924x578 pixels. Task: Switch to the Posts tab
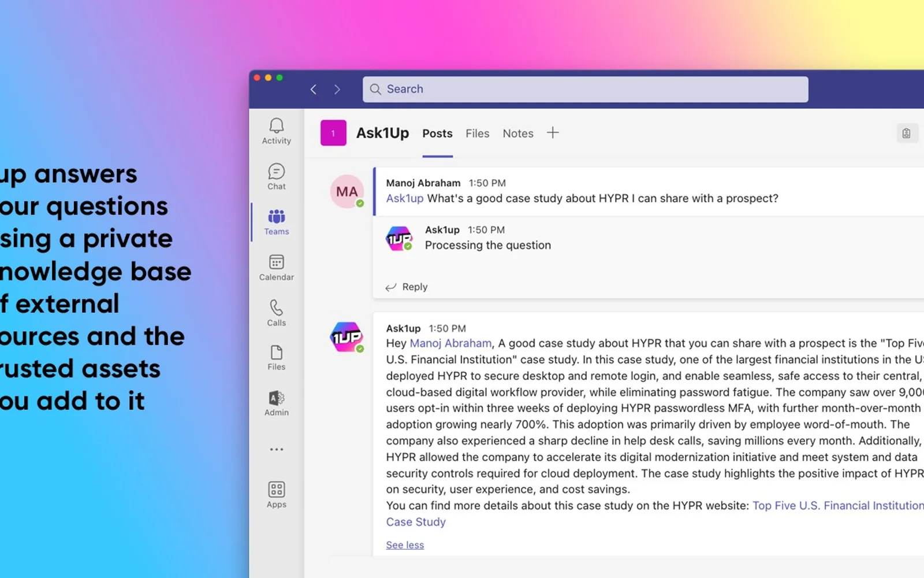[437, 134]
